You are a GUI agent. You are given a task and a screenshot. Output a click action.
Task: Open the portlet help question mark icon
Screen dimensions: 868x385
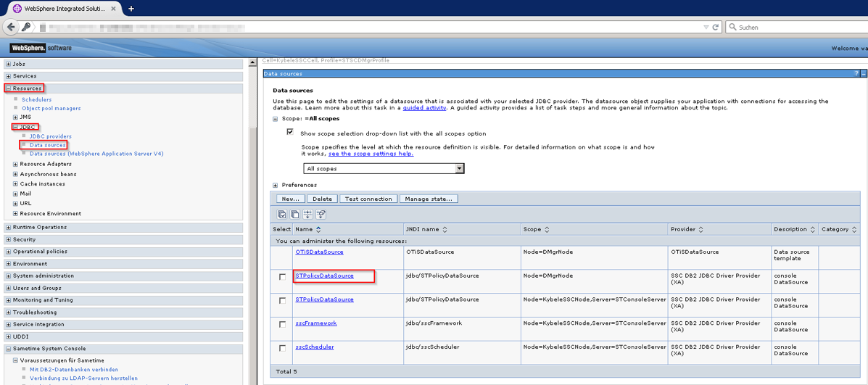click(856, 73)
